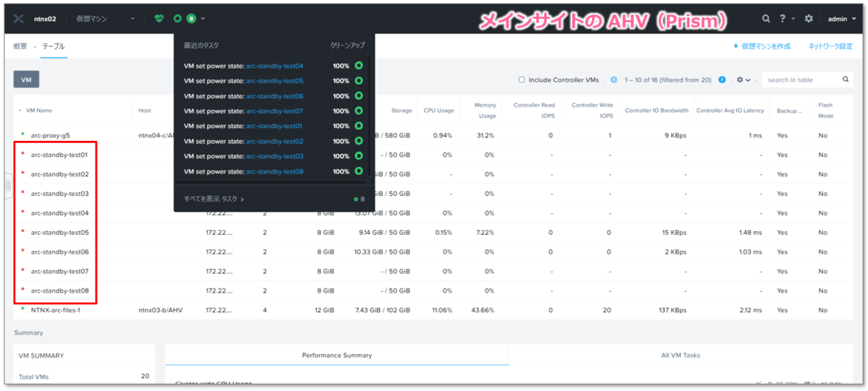Click the 137 KBps bandwidth cell
Image resolution: width=868 pixels, height=391 pixels.
pos(673,310)
